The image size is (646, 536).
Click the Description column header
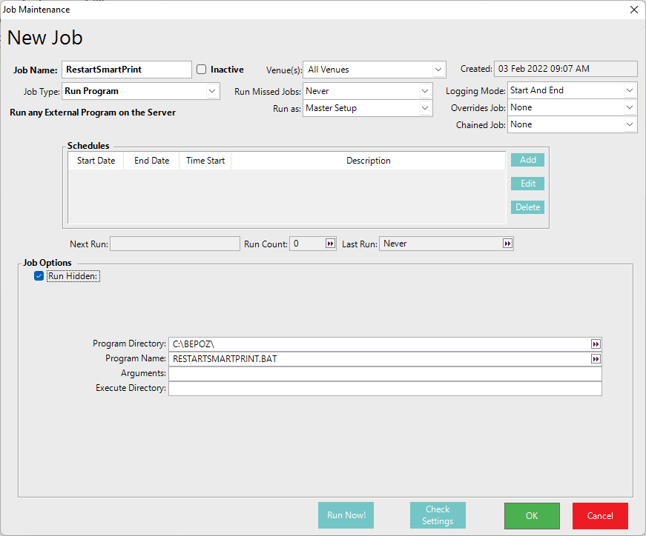[368, 161]
